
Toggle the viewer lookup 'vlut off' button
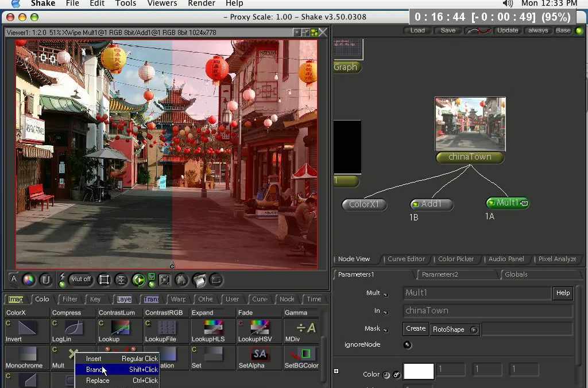click(x=81, y=280)
